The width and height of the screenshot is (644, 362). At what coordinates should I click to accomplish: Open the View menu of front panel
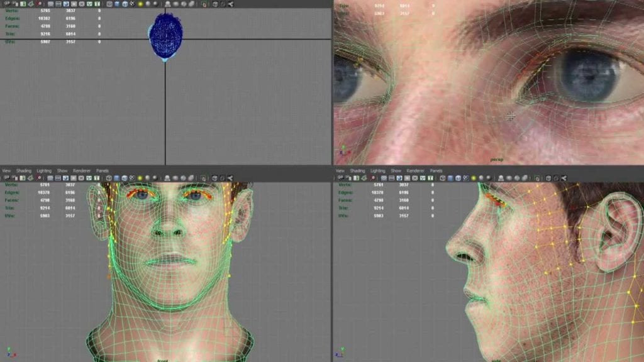click(x=6, y=171)
